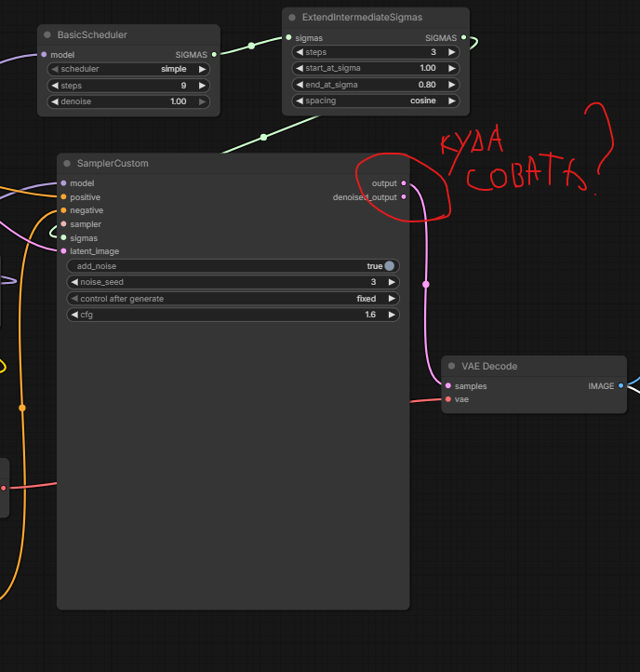Decrease denoise value with left arrow
Viewport: 640px width, 672px height.
pos(54,101)
